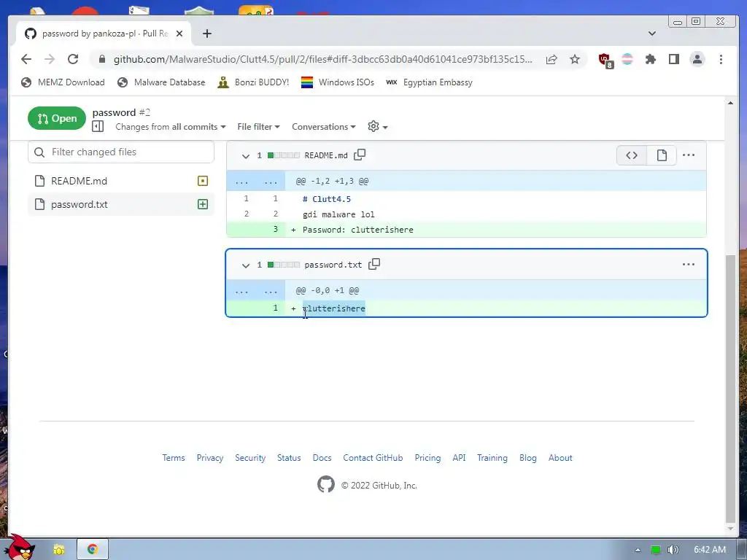
Task: Open the Angry Birds Start button
Action: click(x=19, y=547)
